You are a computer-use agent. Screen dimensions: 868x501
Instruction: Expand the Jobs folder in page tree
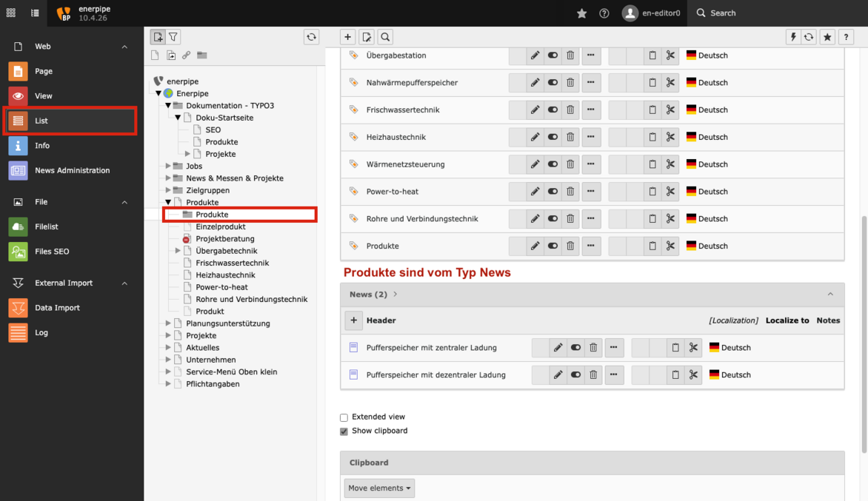click(168, 166)
